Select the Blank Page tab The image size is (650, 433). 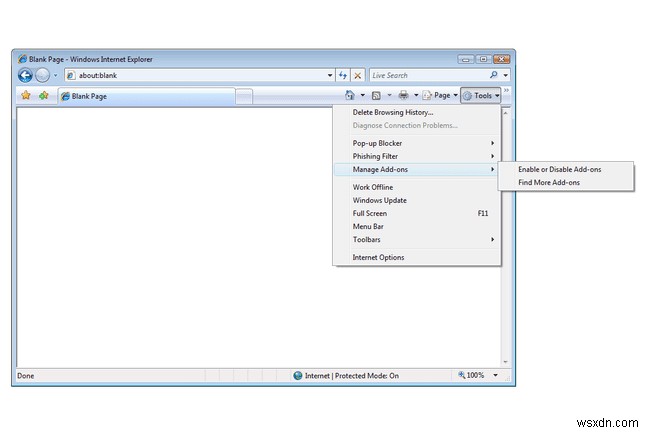147,96
